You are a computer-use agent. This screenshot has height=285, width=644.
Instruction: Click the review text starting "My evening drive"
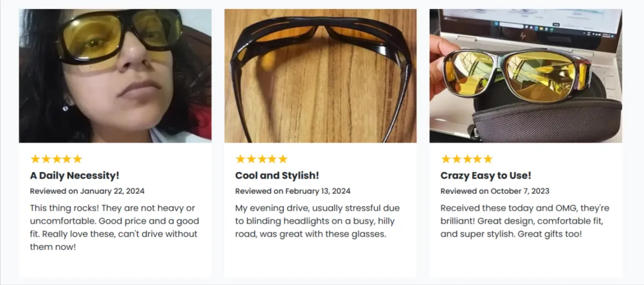pyautogui.click(x=317, y=221)
